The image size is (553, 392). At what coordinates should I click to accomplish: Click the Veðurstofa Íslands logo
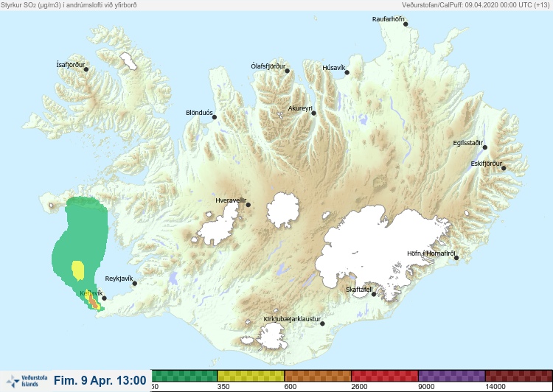27,382
